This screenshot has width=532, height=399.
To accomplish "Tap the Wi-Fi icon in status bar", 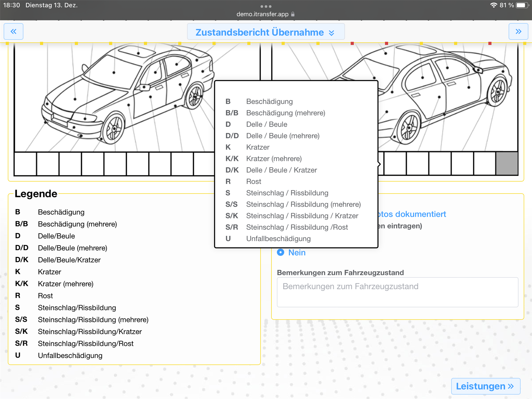I will point(493,5).
